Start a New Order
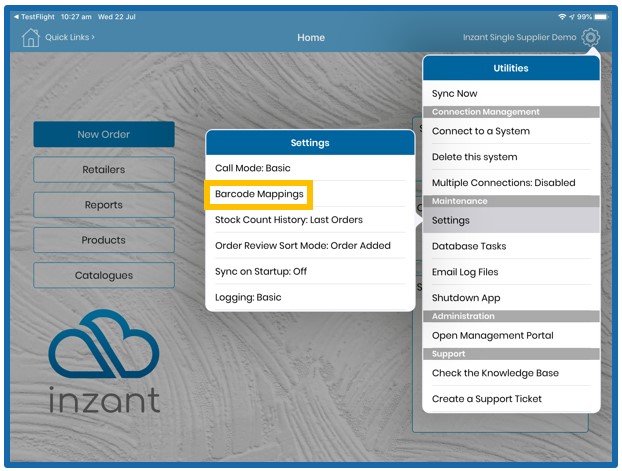This screenshot has width=622, height=471. pos(104,135)
